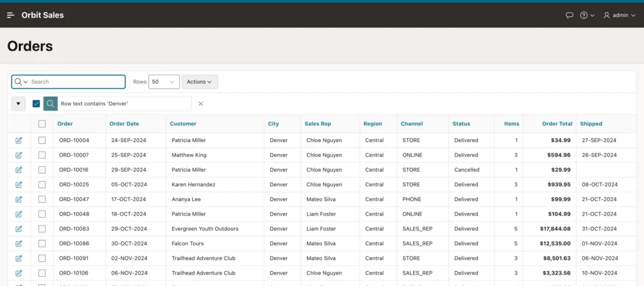Select the ORD-10106 row checkbox
The width and height of the screenshot is (644, 286).
click(x=42, y=273)
